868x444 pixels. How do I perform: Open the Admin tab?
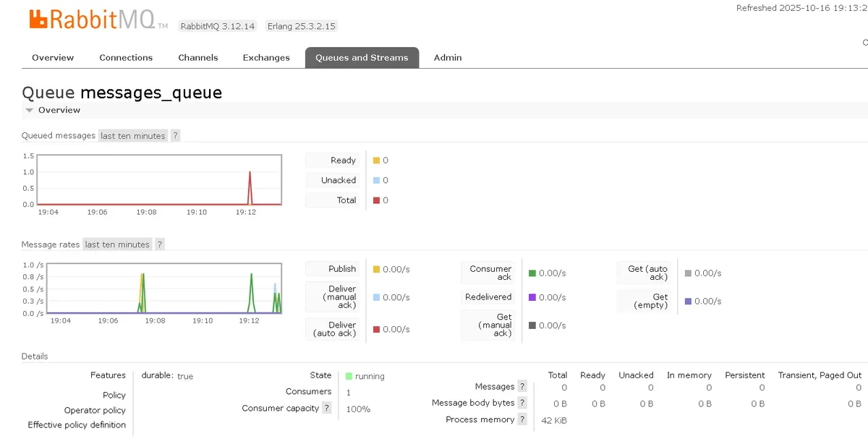click(448, 58)
